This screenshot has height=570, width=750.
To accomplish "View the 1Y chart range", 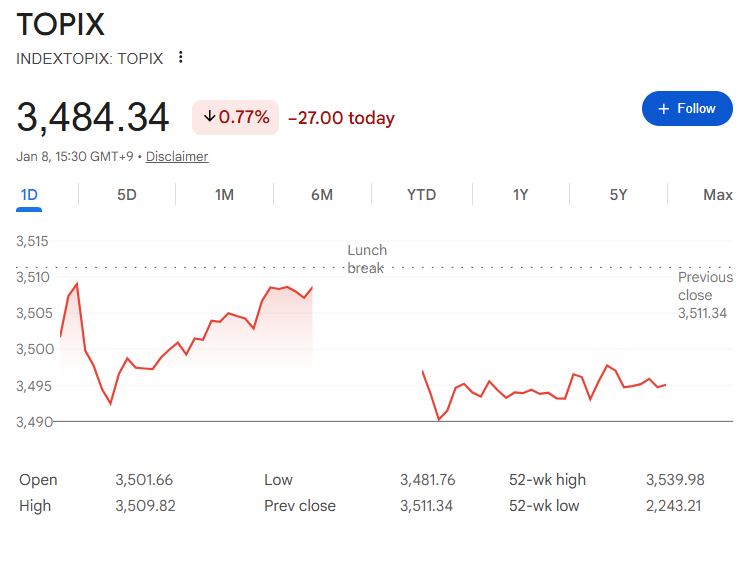I will (520, 195).
